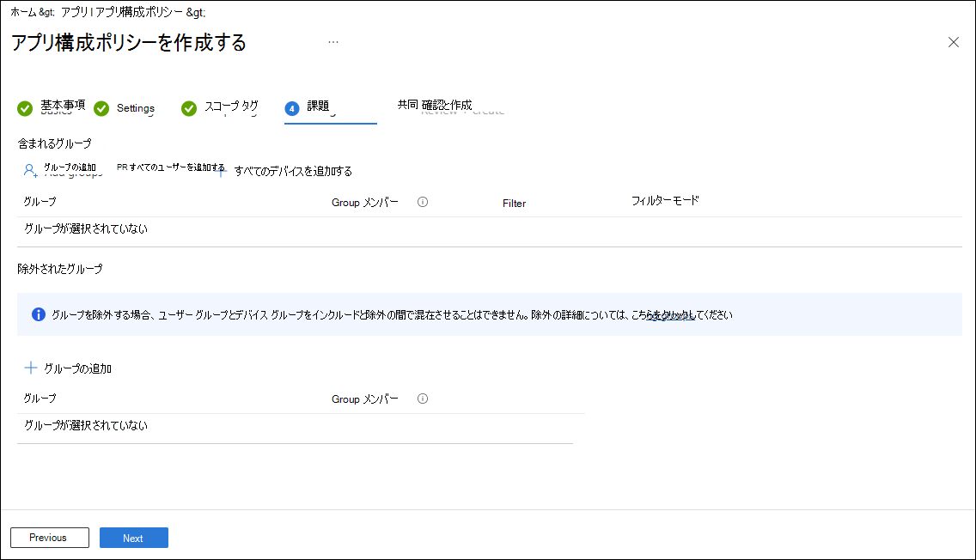Click the excluded グループ column header
Screen dimensions: 976x560
point(40,399)
